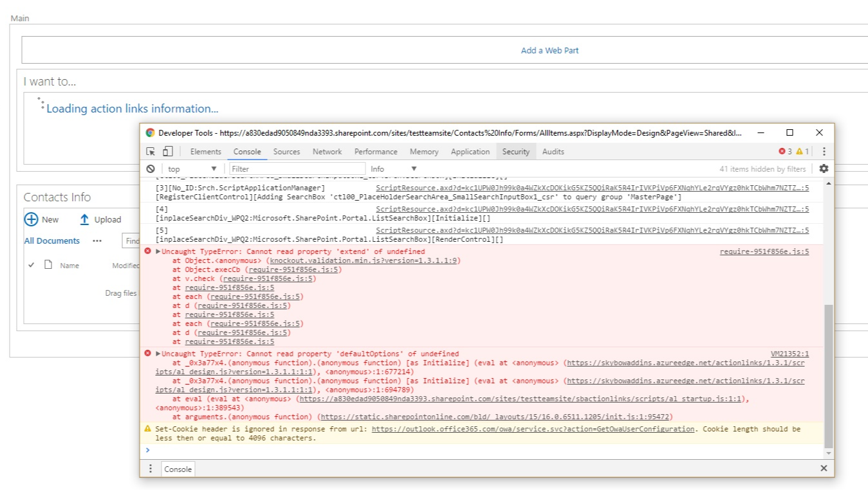Open ScriptResource.axd link on row [5]
This screenshot has width=868, height=490.
pyautogui.click(x=593, y=230)
